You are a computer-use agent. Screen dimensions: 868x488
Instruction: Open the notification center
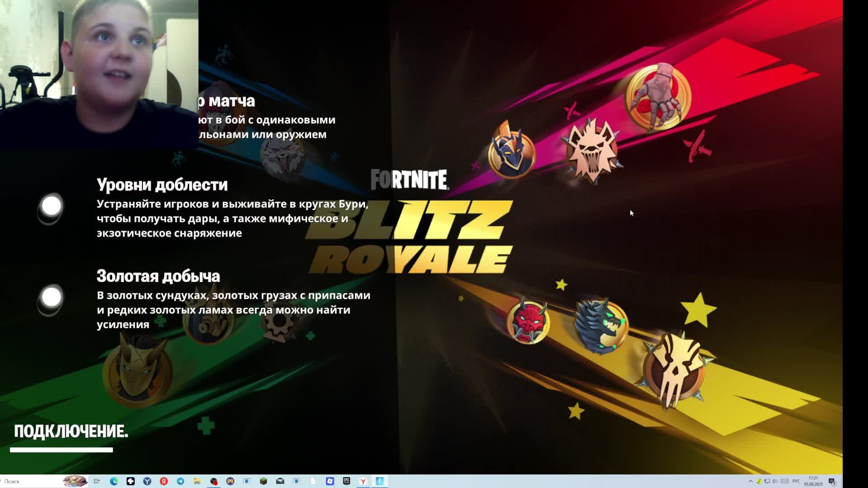click(x=832, y=481)
